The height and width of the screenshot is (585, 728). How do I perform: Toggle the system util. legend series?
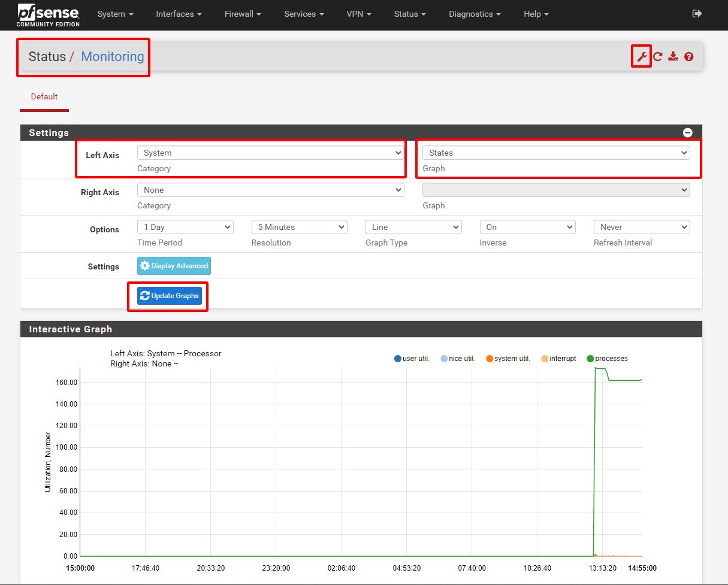pos(508,359)
